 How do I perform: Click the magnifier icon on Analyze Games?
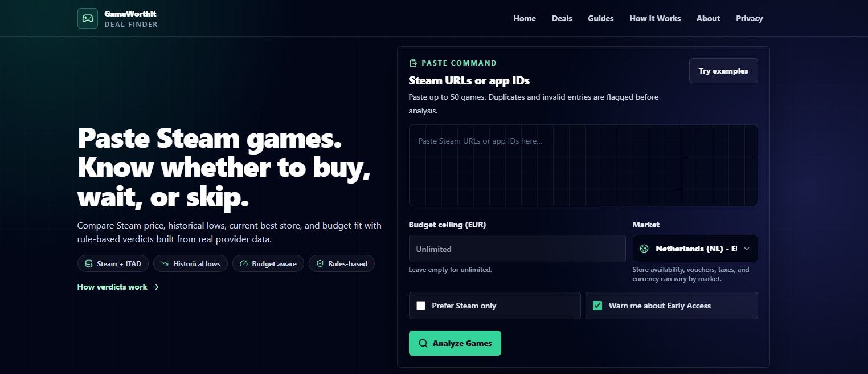pos(423,343)
